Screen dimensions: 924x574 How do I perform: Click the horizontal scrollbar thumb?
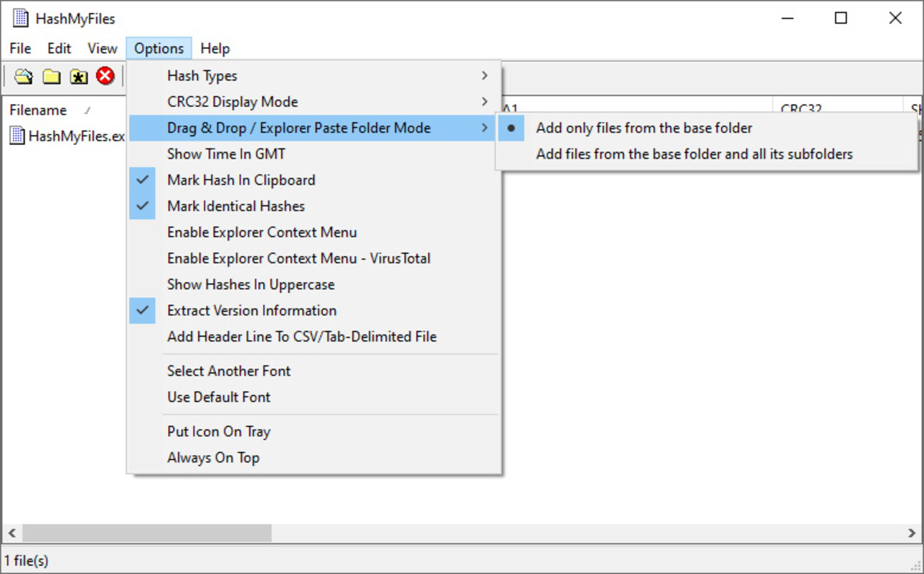147,533
